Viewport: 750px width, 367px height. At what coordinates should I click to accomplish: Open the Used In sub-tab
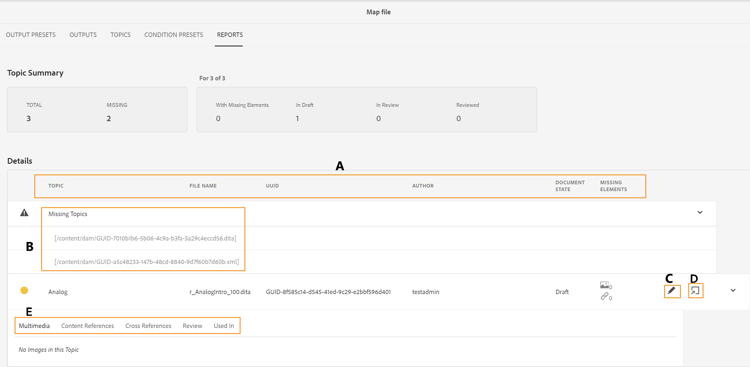224,326
